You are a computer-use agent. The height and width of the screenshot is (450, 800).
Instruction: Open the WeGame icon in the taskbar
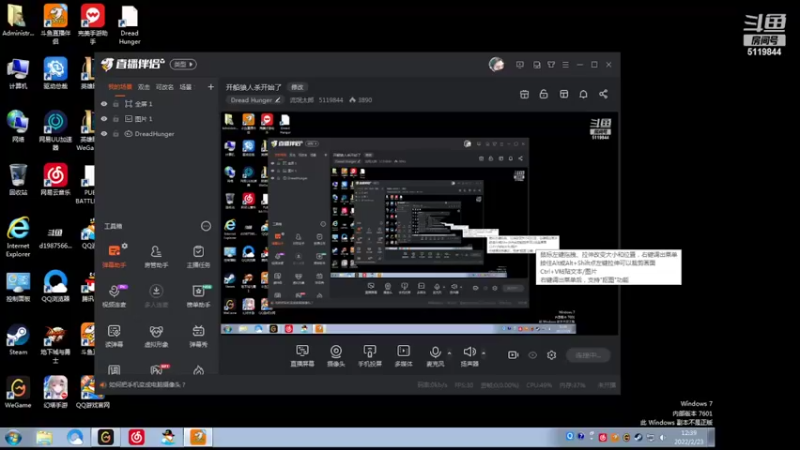[x=106, y=437]
